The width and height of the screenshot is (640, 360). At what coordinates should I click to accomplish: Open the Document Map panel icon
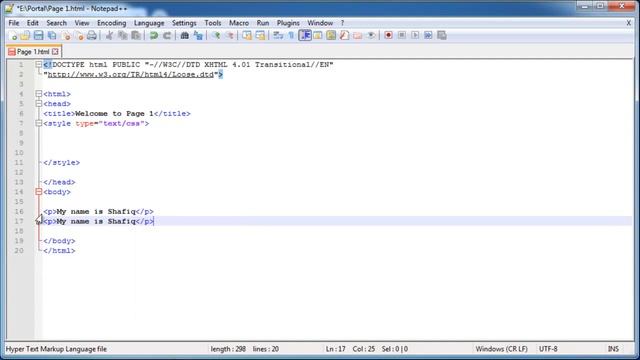331,36
